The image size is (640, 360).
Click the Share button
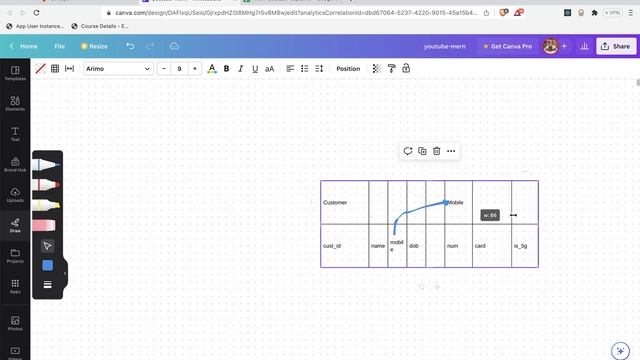point(616,46)
